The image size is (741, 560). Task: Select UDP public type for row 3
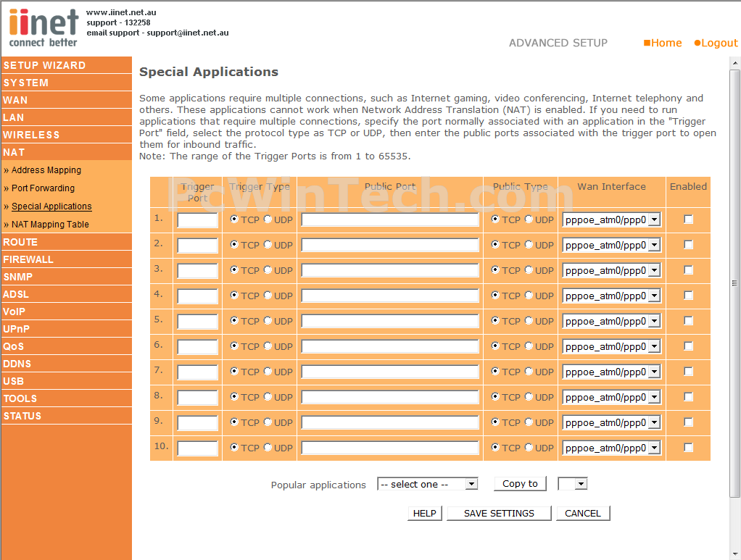(x=529, y=269)
